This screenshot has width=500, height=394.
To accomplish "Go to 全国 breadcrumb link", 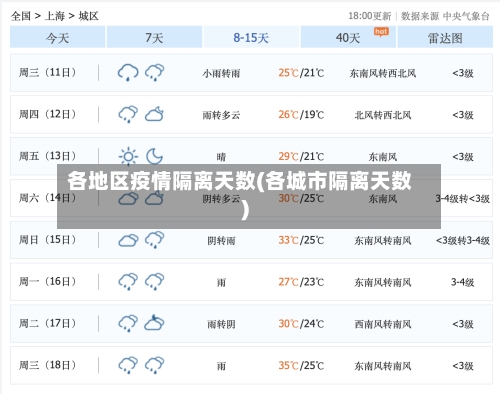I will tap(21, 16).
